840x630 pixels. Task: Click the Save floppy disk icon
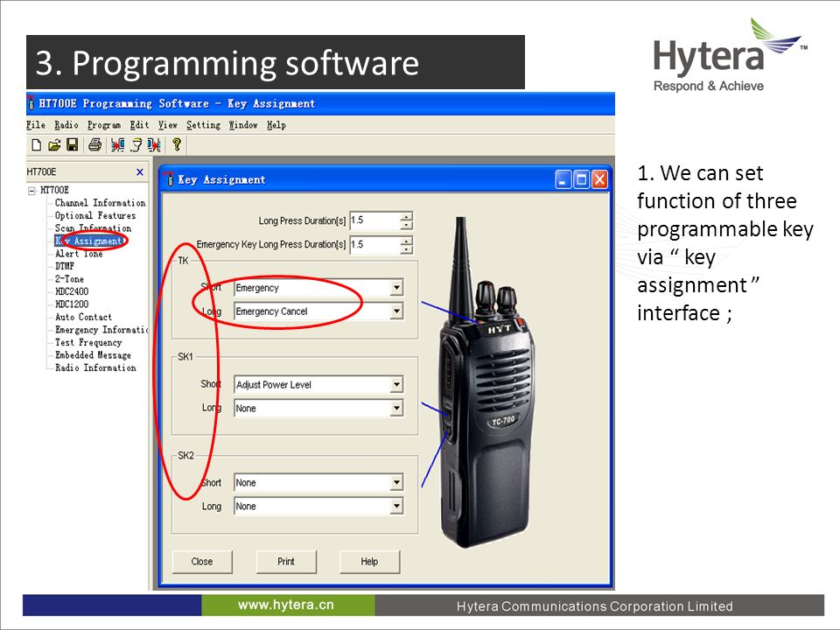point(73,144)
